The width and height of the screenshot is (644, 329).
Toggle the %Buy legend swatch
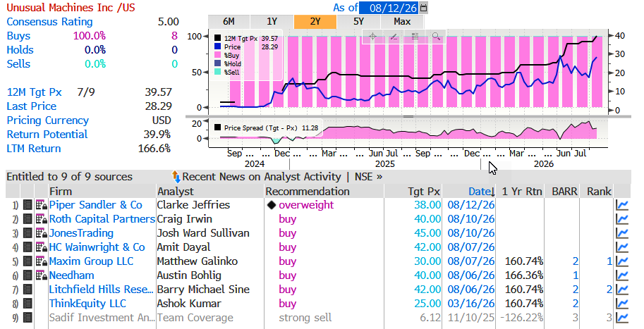coord(218,56)
